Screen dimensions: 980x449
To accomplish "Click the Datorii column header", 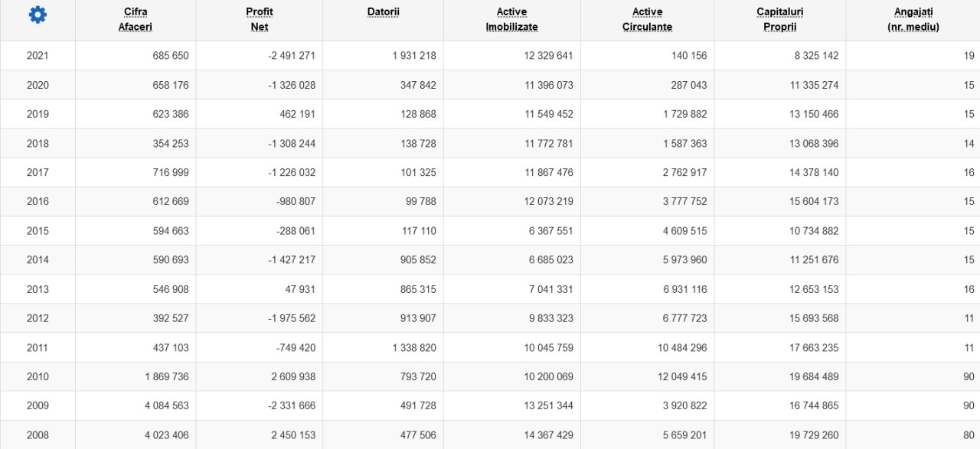I will (x=383, y=12).
